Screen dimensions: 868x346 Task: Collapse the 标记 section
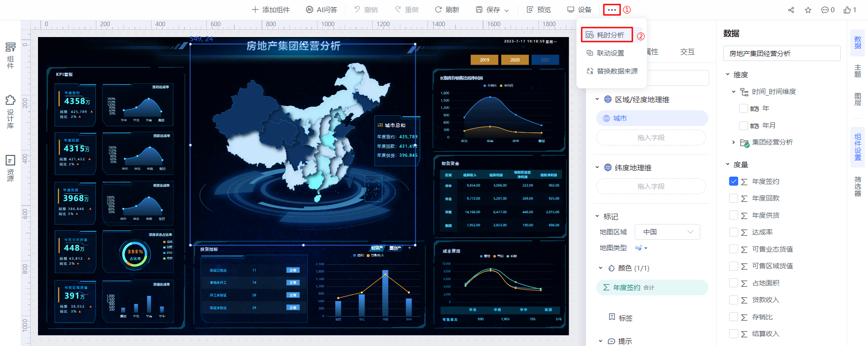tap(597, 216)
